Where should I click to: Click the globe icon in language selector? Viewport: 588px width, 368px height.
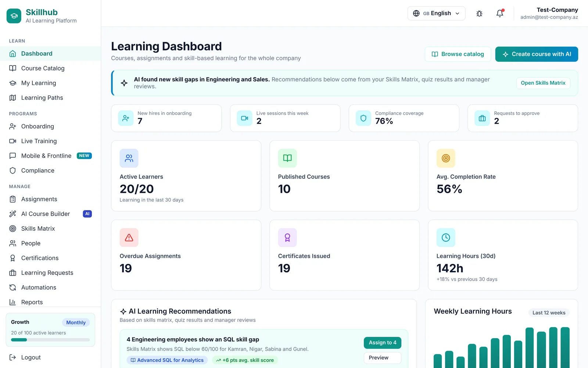[x=416, y=13]
